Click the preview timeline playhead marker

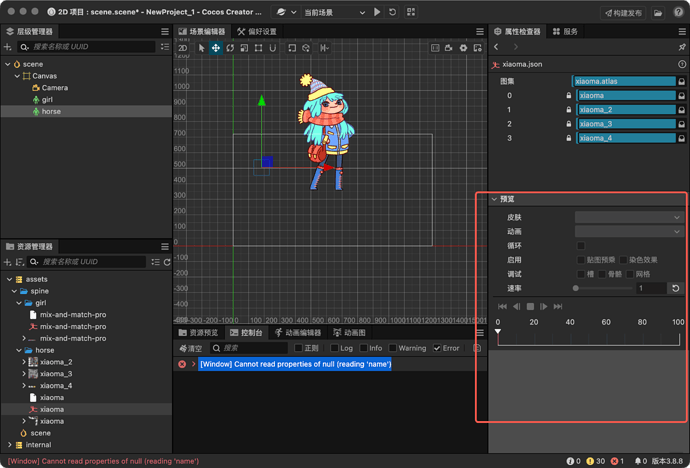[x=498, y=332]
